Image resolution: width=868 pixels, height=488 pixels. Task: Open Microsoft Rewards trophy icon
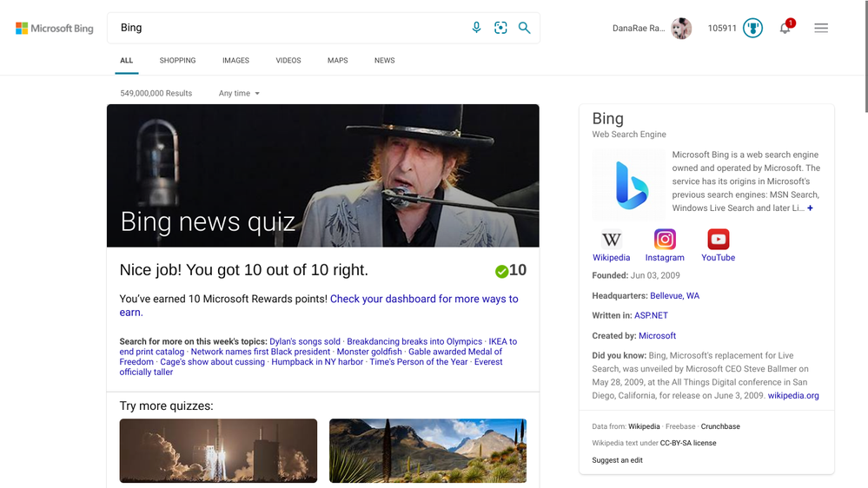coord(752,28)
